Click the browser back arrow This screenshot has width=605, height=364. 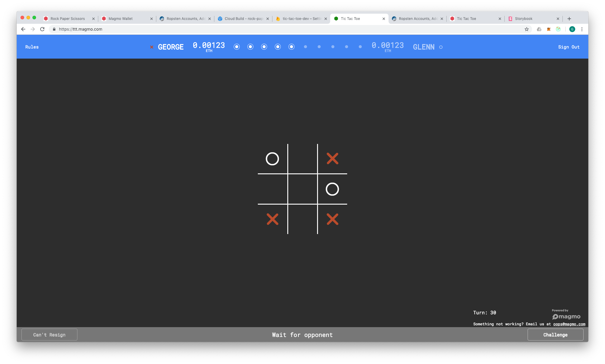coord(23,29)
